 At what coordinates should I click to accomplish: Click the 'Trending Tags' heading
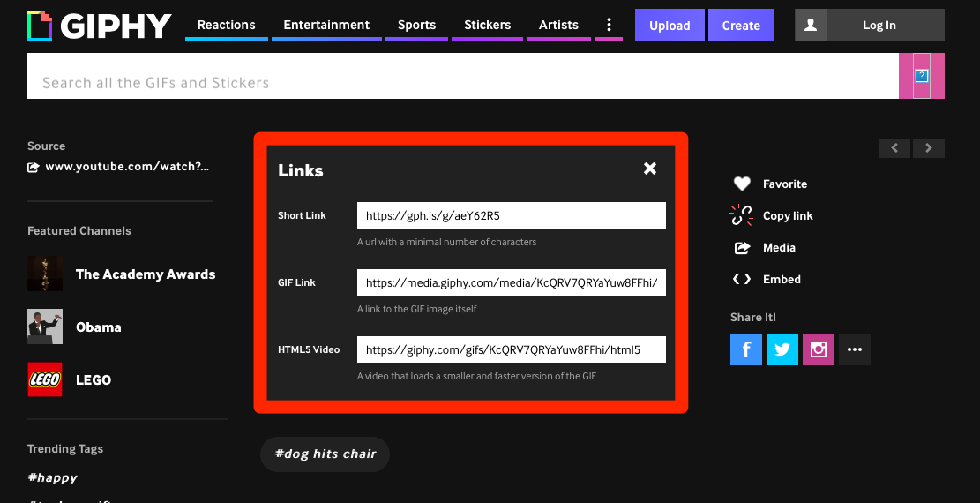pyautogui.click(x=65, y=449)
